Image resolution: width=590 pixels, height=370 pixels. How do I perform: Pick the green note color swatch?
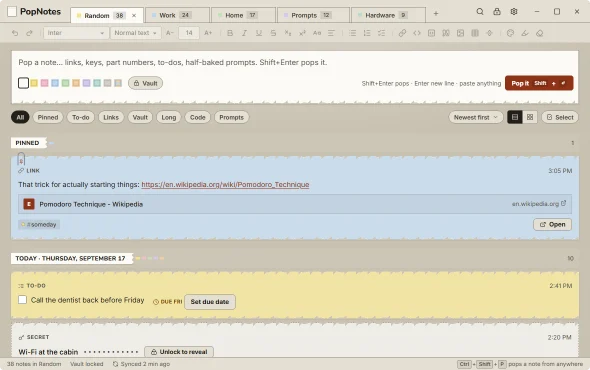(x=65, y=83)
